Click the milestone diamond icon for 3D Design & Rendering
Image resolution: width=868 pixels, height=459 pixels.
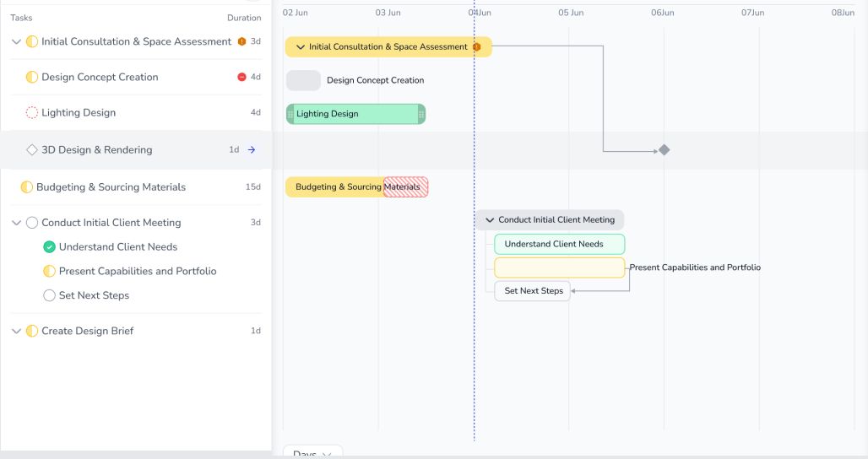[x=32, y=150]
